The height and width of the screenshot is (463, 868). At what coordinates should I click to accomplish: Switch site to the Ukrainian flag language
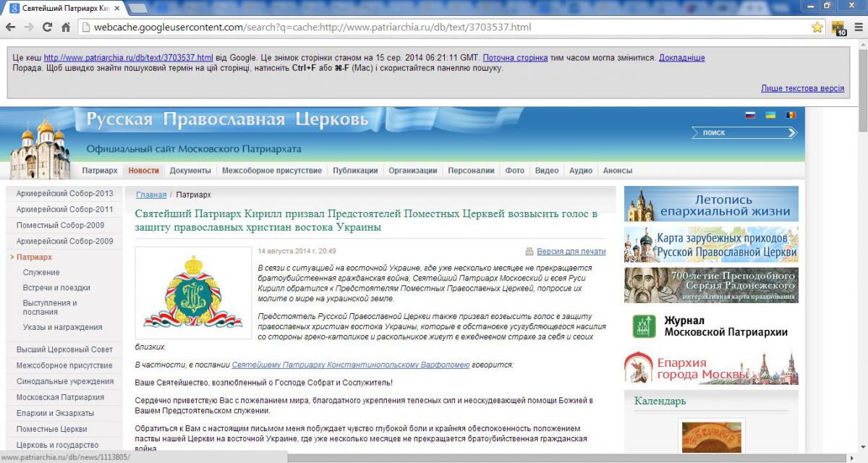770,115
